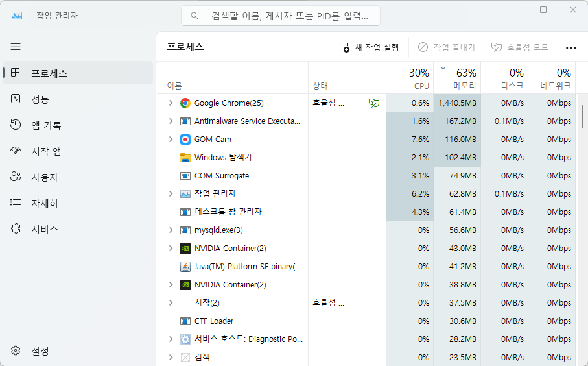Screen dimensions: 588x366
Task: Click the Task Manager app icon in title bar
Action: (x=17, y=16)
